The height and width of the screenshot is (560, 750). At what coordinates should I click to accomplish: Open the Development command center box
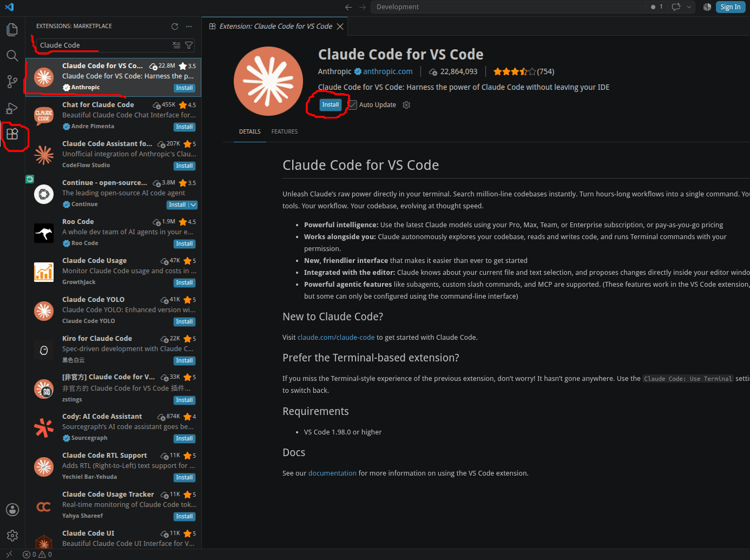(509, 7)
